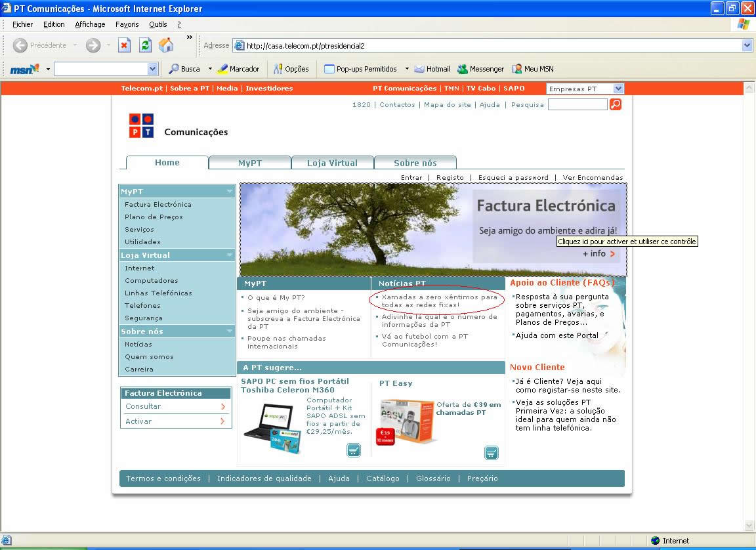Open Ver Encomendas link
Image resolution: width=756 pixels, height=550 pixels.
click(593, 177)
